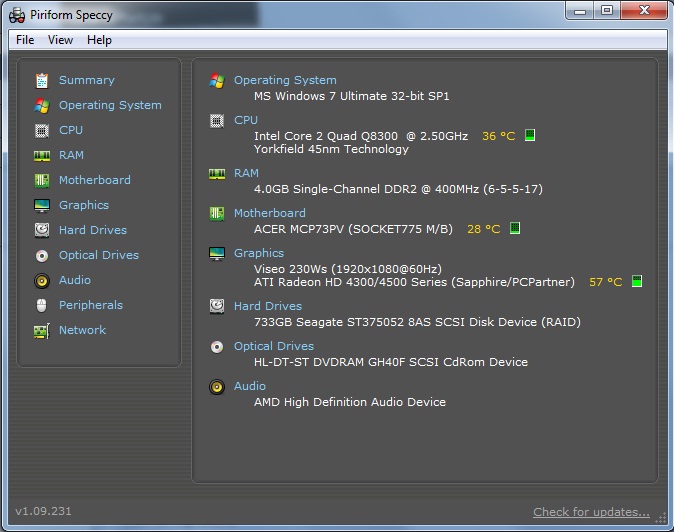Screen dimensions: 675x532
Task: Click 'MS Windows 7 Ultimate 32-bit SP1' text
Action: click(352, 96)
